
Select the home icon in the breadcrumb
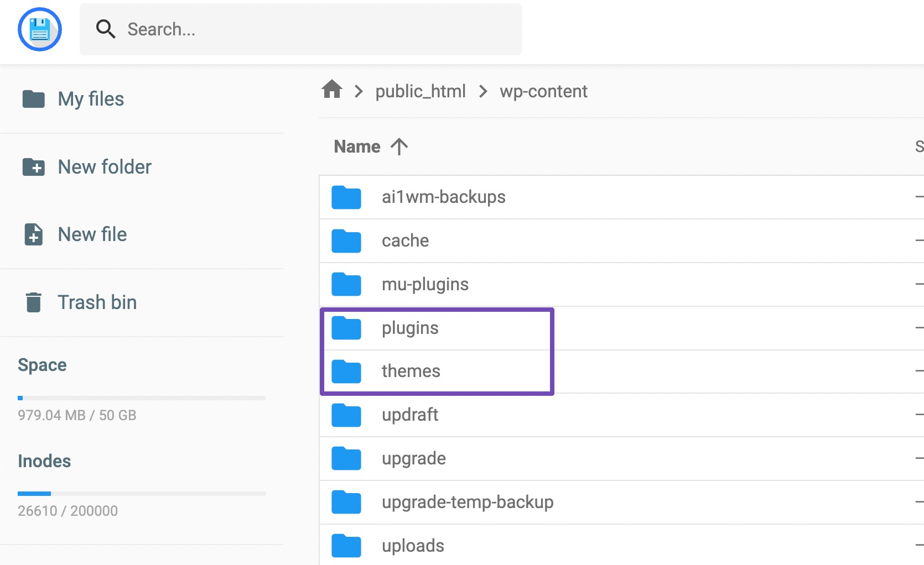(331, 90)
